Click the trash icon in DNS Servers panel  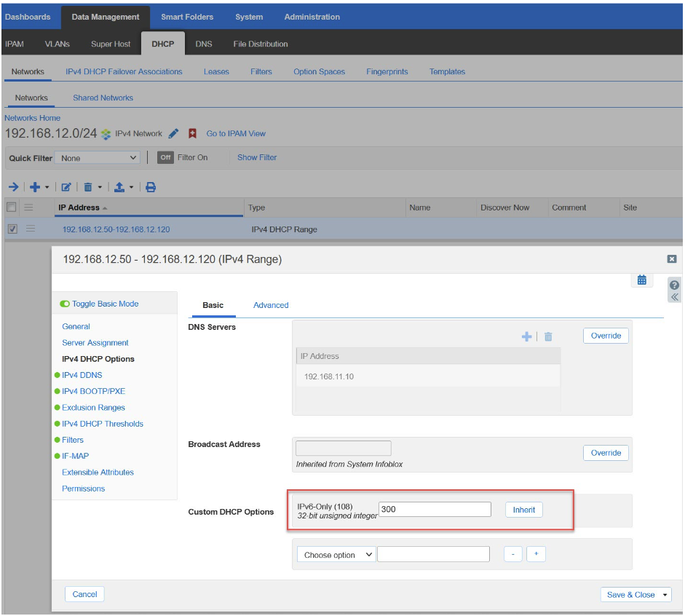pos(548,336)
